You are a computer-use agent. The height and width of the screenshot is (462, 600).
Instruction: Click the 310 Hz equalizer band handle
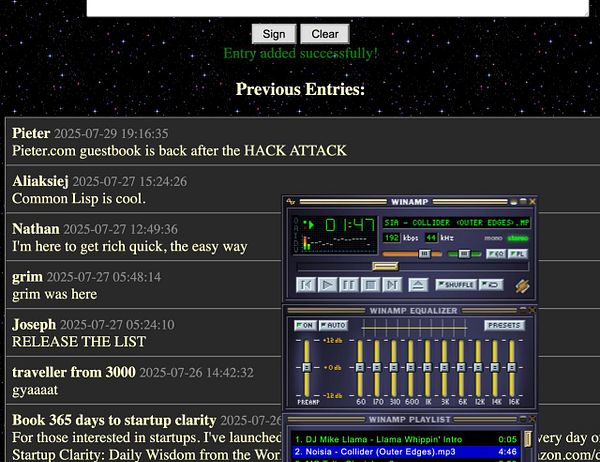point(394,367)
